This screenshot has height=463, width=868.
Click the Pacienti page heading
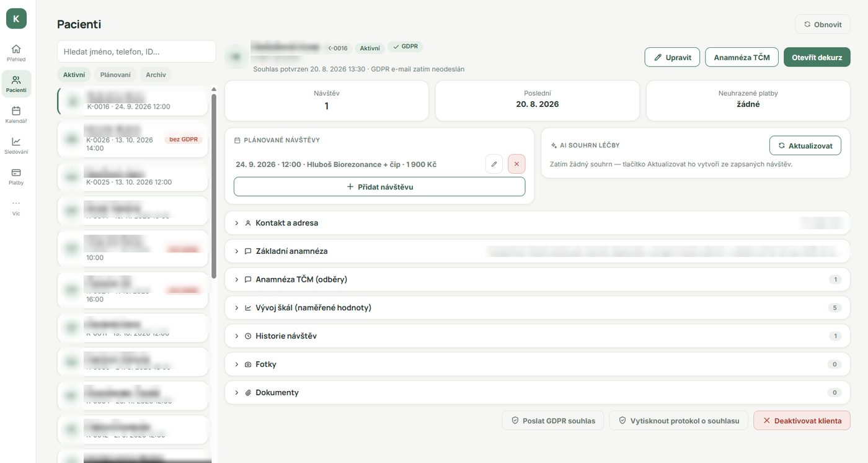pyautogui.click(x=79, y=24)
